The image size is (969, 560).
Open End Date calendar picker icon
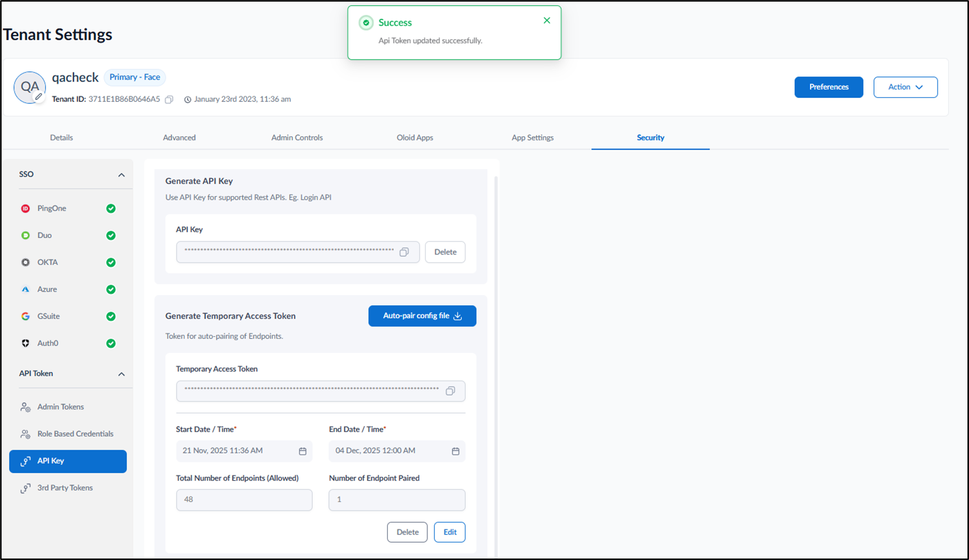pos(456,451)
